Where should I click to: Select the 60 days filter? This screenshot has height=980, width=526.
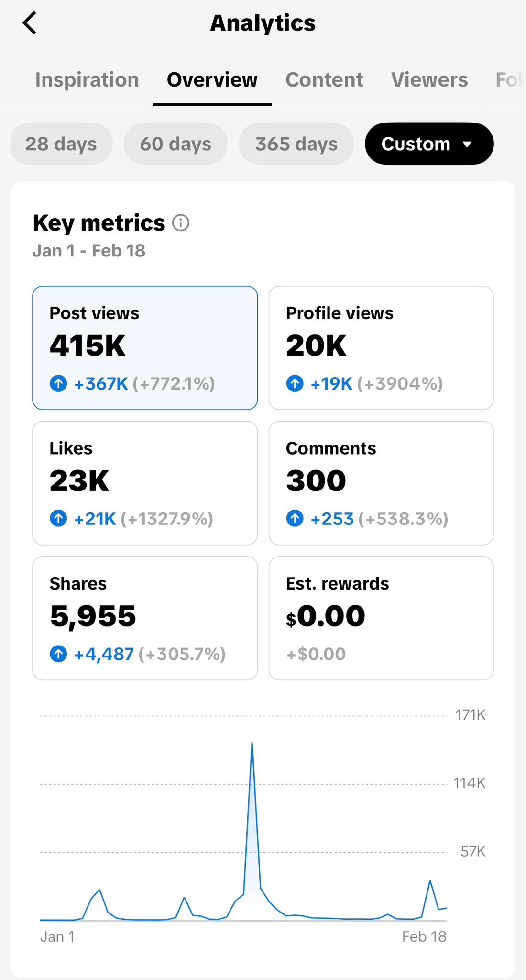175,144
